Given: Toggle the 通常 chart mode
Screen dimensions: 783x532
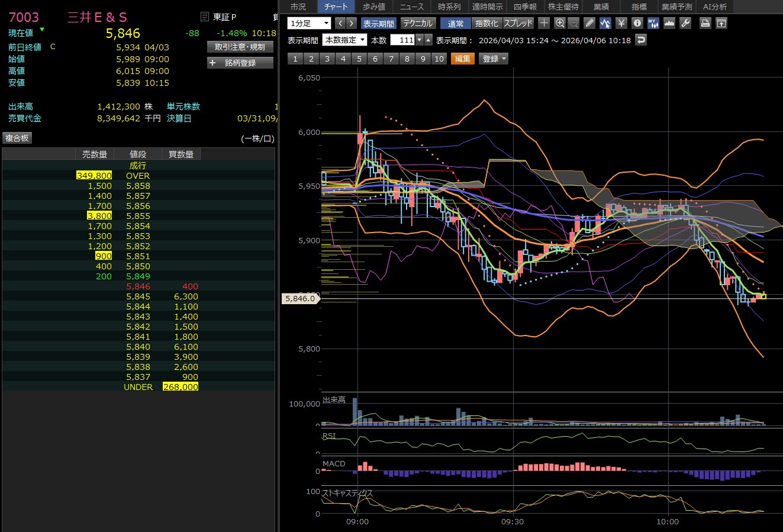Looking at the screenshot, I should (x=456, y=23).
